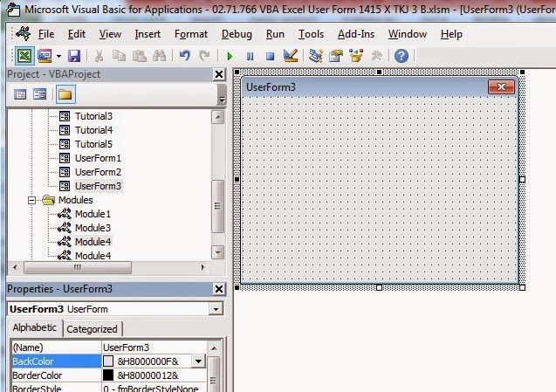Select UserForm3 in project tree

pos(98,186)
